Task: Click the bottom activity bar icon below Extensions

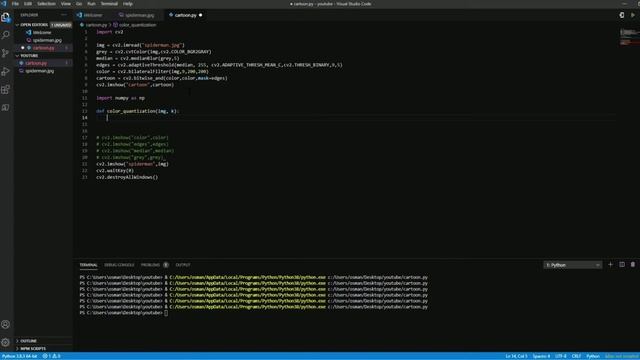Action: (6, 108)
